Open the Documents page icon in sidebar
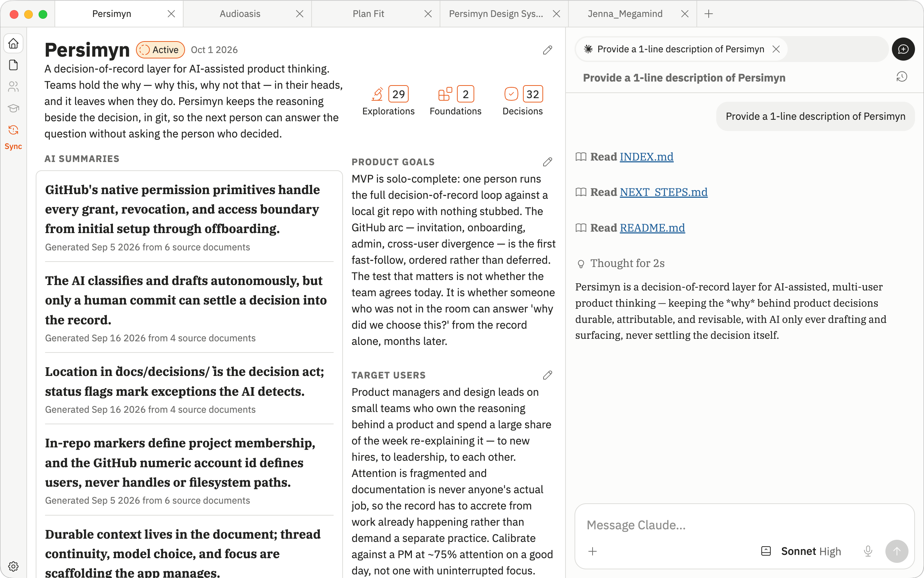924x578 pixels. (13, 65)
